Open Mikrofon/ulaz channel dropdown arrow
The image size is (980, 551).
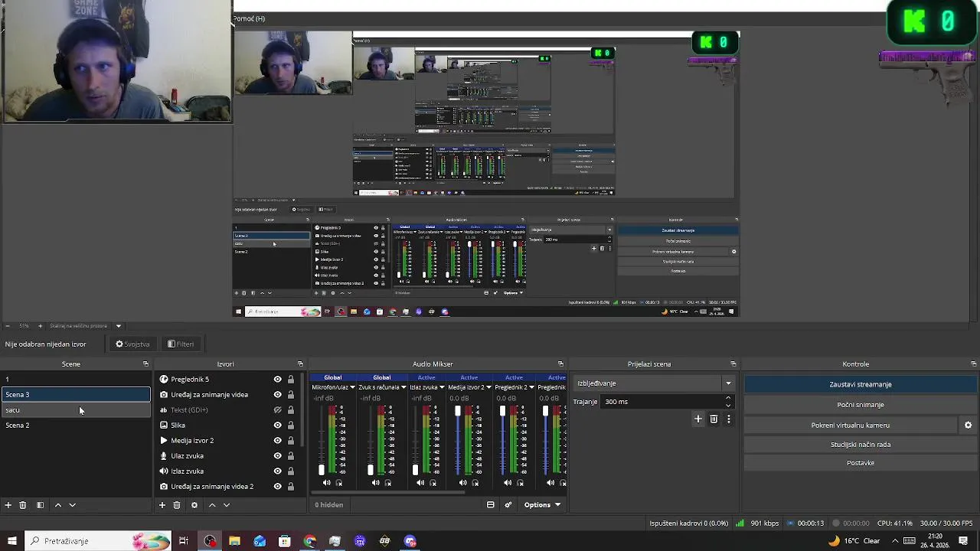tap(353, 387)
